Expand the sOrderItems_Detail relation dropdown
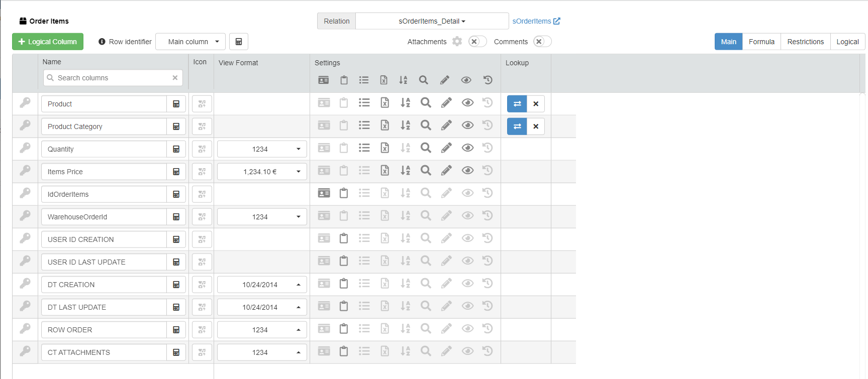Viewport: 868px width, 379px height. click(x=432, y=21)
